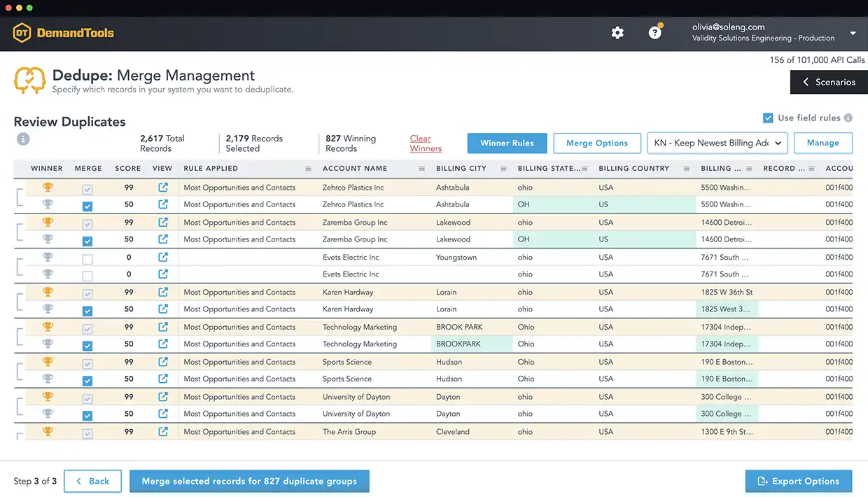Click the Clear Winners link
This screenshot has width=868, height=497.
[x=425, y=143]
